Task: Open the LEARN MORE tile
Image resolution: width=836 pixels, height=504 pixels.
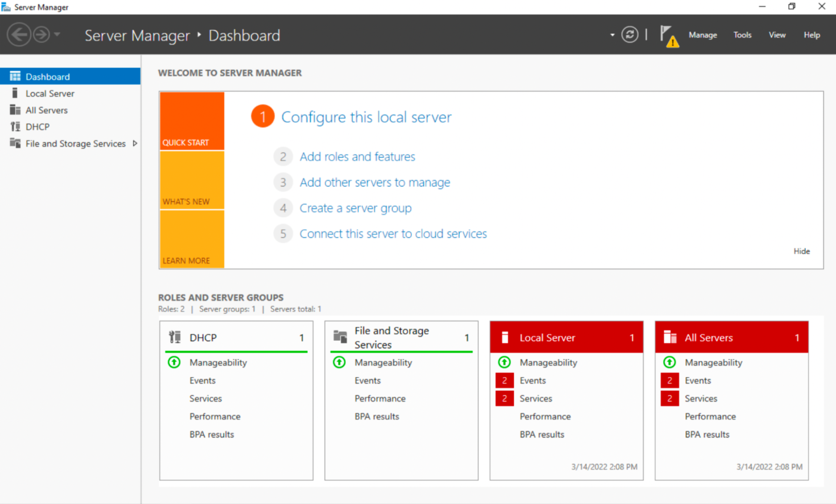Action: (192, 239)
